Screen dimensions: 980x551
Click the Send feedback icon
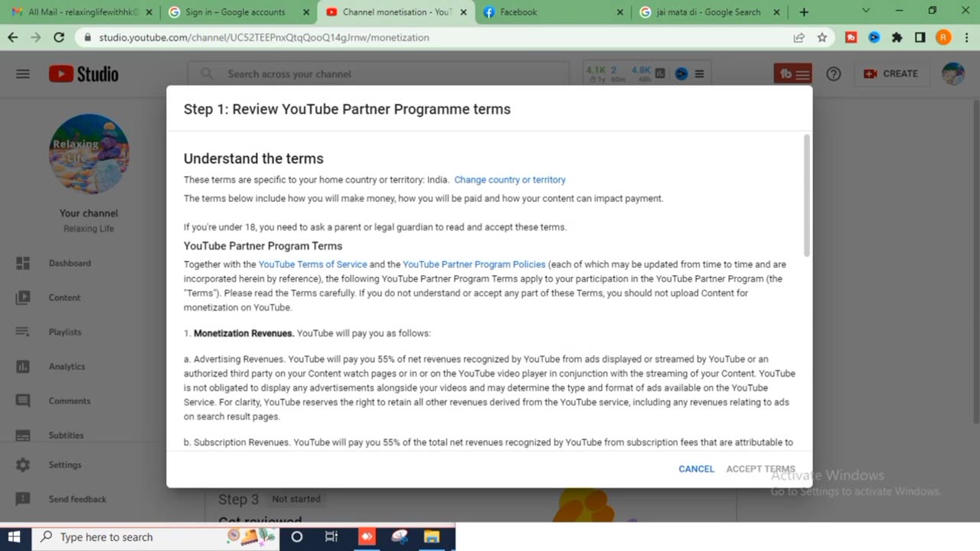(23, 499)
